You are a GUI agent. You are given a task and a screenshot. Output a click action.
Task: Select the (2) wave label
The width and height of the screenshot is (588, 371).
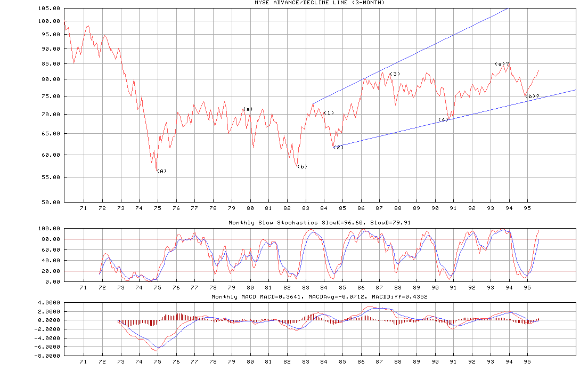[x=338, y=148]
